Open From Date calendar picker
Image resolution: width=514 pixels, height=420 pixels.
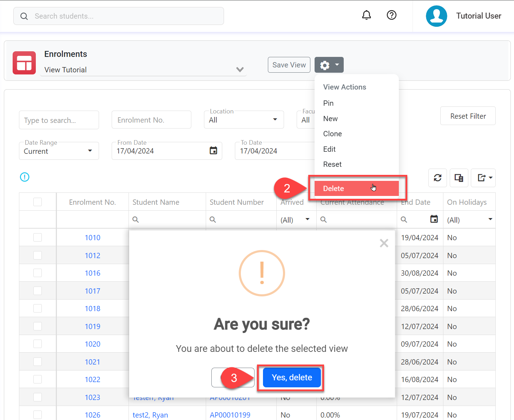[213, 151]
